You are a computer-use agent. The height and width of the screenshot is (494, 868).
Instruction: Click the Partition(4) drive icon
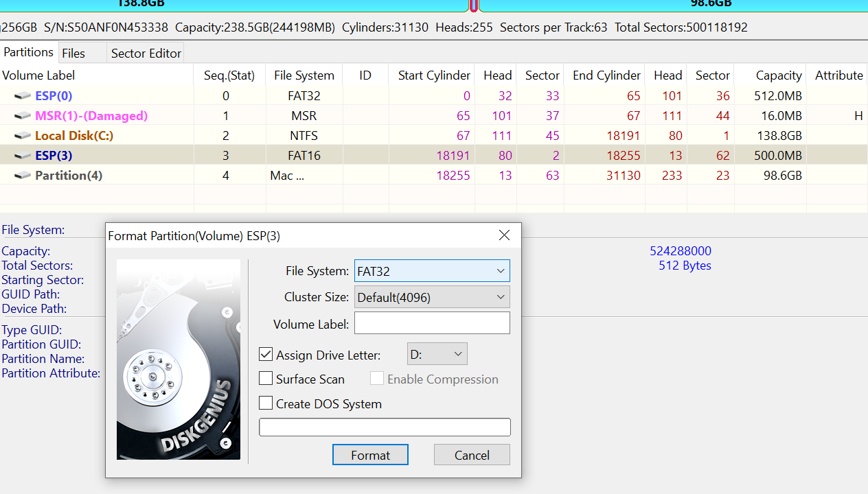(x=23, y=176)
